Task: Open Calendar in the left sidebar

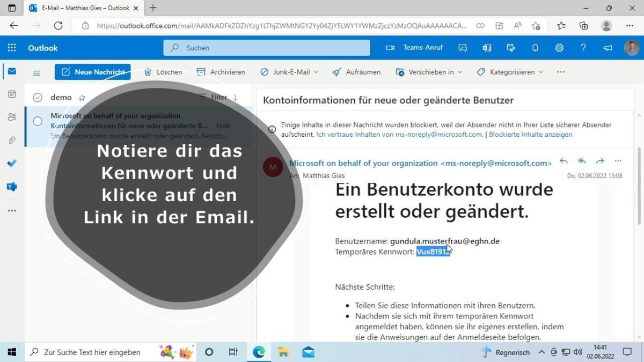Action: 12,94
